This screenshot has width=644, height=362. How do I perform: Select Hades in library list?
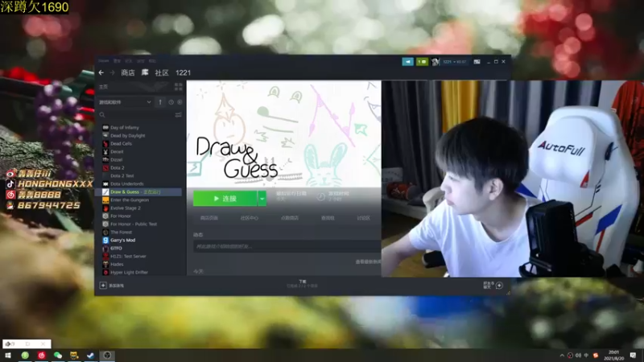pyautogui.click(x=117, y=265)
